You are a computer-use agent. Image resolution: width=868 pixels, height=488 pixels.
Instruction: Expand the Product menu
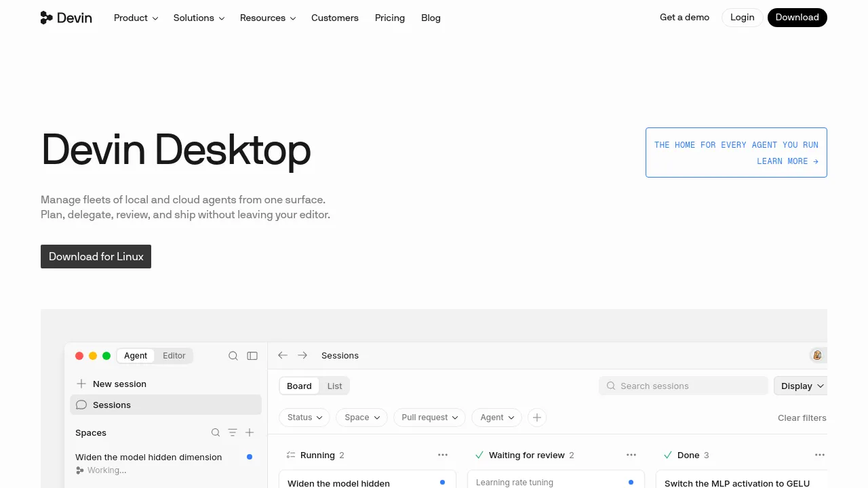coord(136,18)
